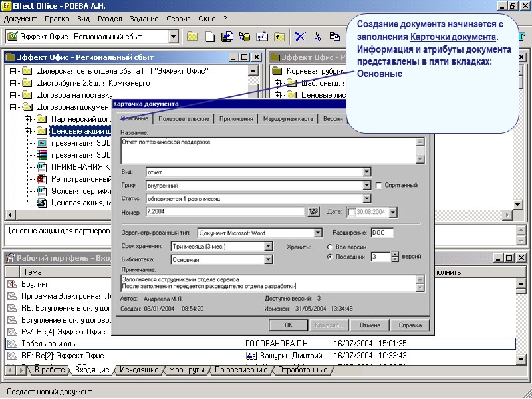This screenshot has width=532, height=399.
Task: Open the Вид dropdown showing отчет
Action: (x=367, y=172)
